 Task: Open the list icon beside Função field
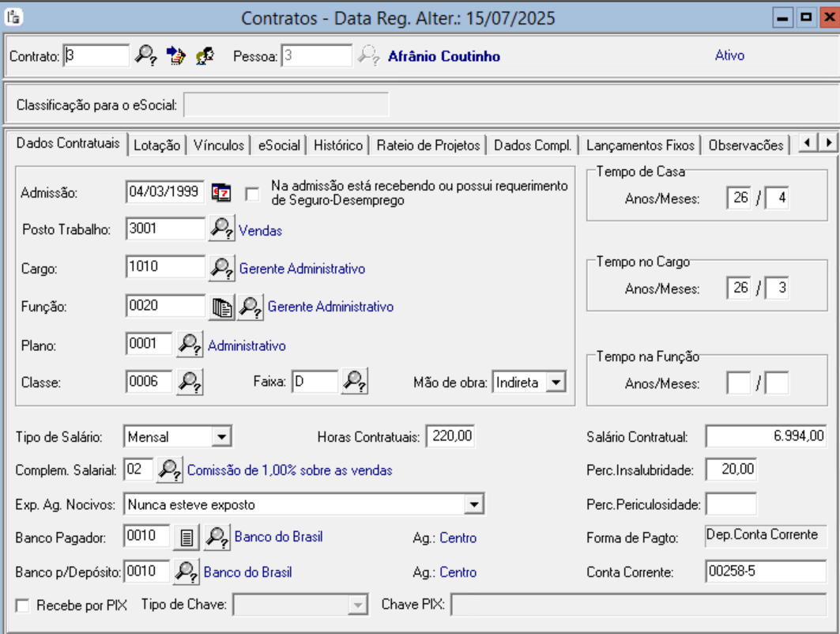pos(221,306)
